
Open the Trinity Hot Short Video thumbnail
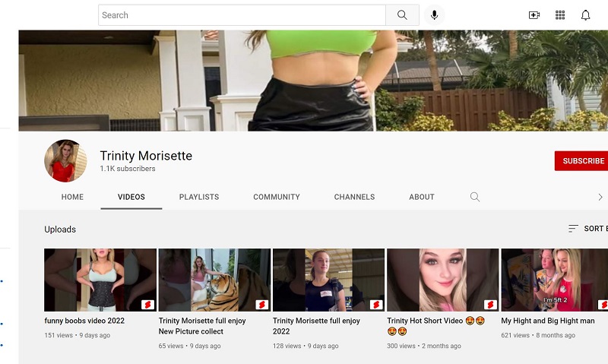443,280
